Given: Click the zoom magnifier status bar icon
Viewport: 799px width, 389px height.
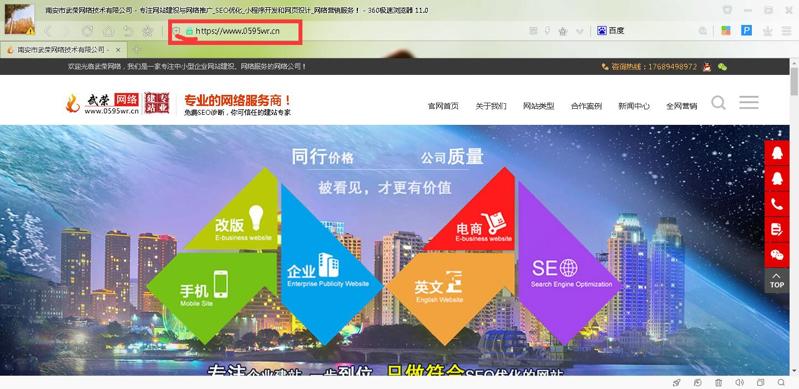Looking at the screenshot, I should coord(781,382).
